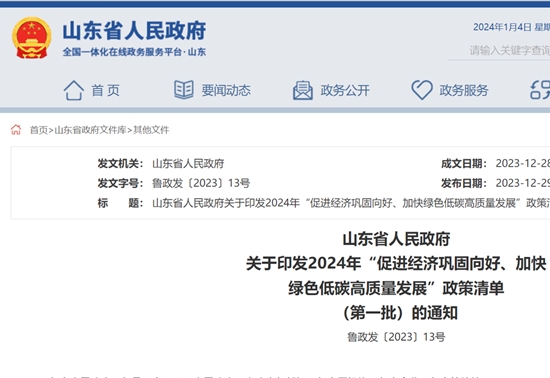Image resolution: width=550 pixels, height=378 pixels.
Task: Open the 首页 navigation menu item
Action: (x=106, y=90)
